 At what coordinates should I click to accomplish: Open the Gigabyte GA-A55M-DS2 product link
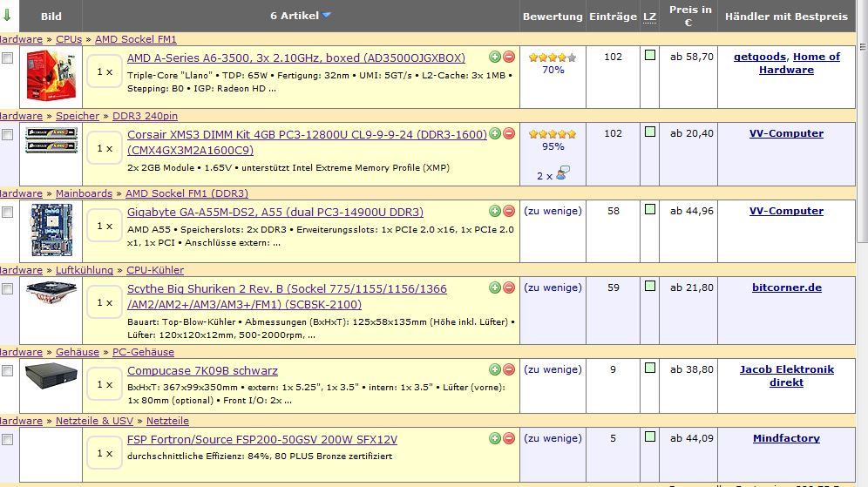[275, 212]
